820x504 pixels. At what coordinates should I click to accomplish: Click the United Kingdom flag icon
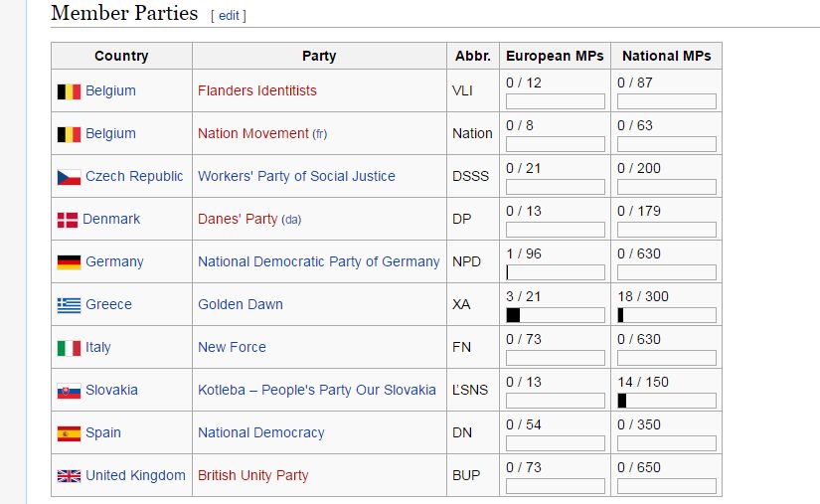pos(69,476)
